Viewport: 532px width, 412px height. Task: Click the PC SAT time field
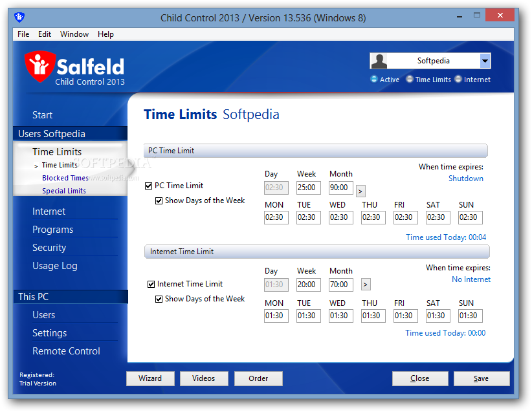[438, 217]
